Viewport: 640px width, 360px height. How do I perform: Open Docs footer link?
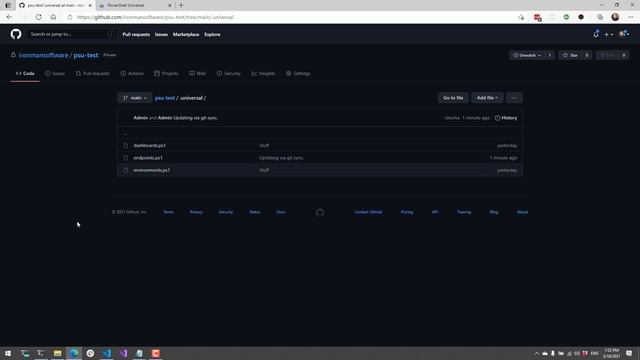click(x=281, y=212)
